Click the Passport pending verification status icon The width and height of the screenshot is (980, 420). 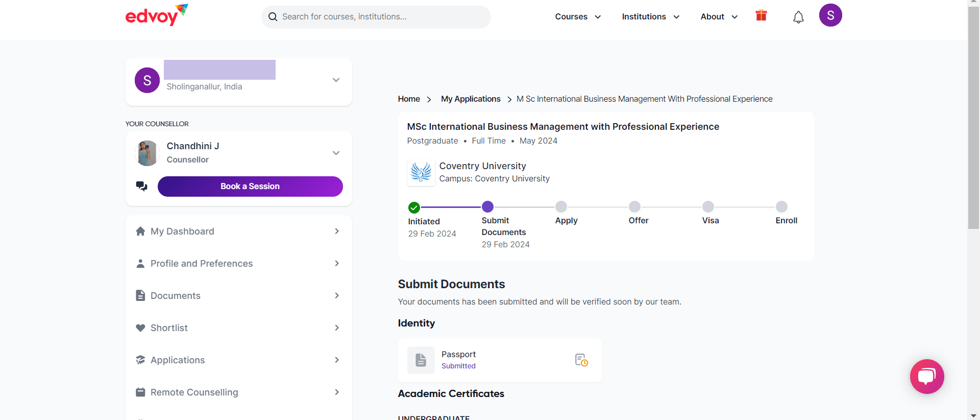pos(581,360)
